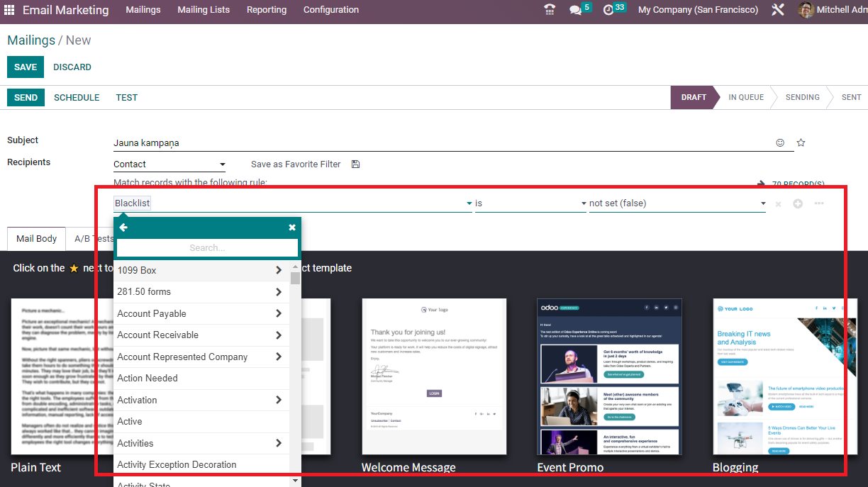Open the 'is' operator dropdown

(531, 203)
